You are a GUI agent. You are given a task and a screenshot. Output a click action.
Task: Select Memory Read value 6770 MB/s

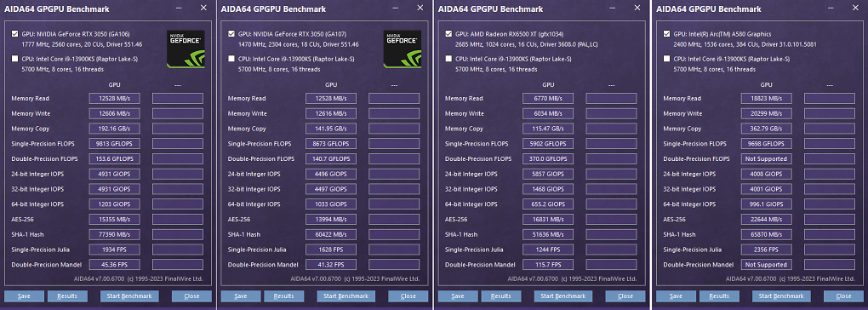(x=548, y=98)
